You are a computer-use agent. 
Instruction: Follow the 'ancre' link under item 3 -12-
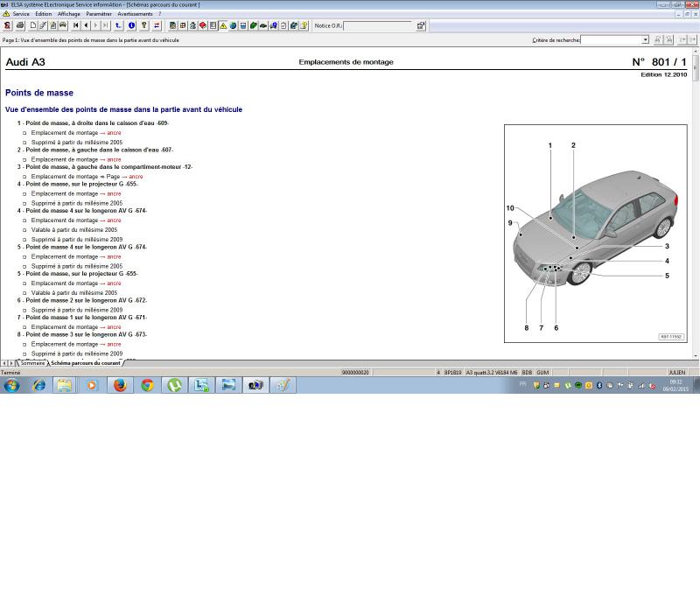coord(136,177)
